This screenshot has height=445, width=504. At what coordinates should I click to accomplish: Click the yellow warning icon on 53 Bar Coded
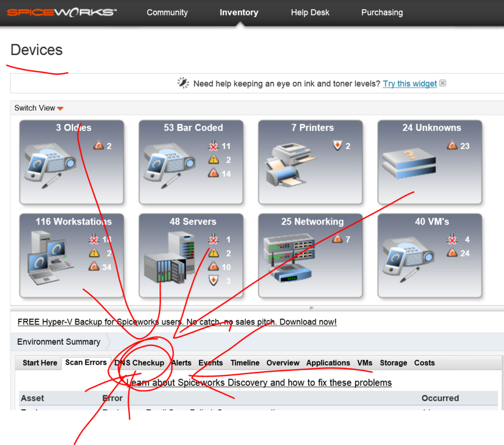212,160
